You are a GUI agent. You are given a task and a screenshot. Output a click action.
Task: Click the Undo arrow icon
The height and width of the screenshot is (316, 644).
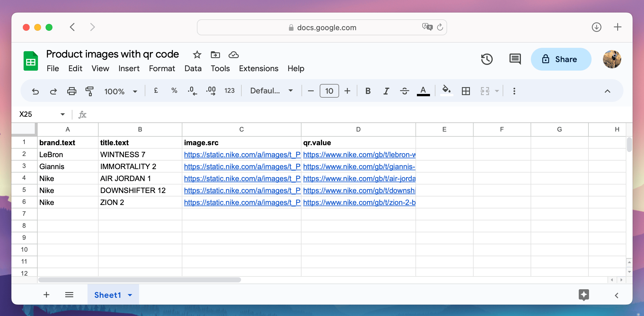(35, 91)
